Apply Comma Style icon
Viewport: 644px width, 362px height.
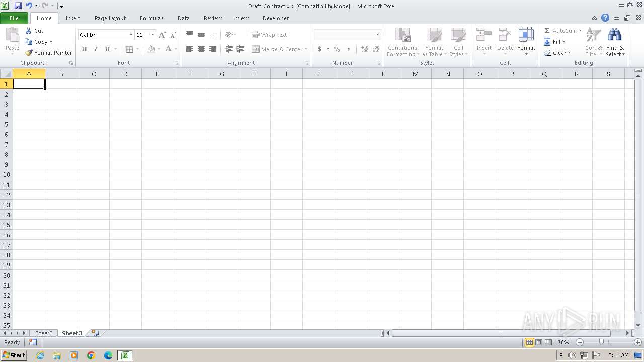(x=349, y=49)
